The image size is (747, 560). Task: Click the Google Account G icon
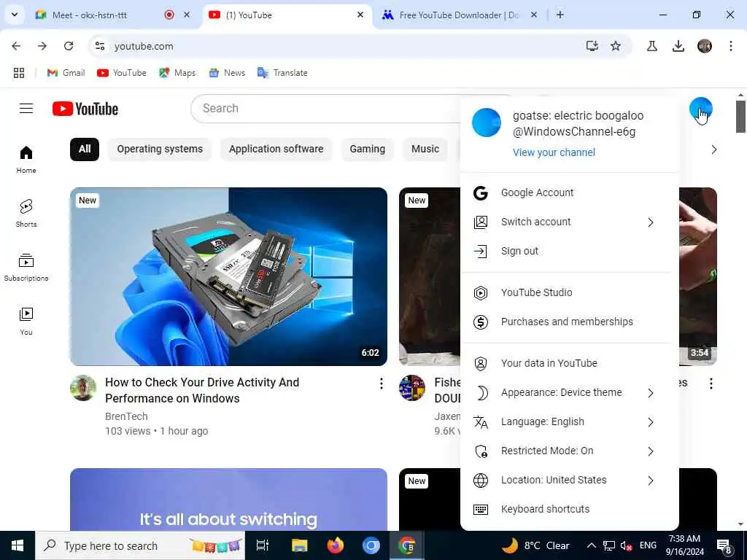pos(481,192)
